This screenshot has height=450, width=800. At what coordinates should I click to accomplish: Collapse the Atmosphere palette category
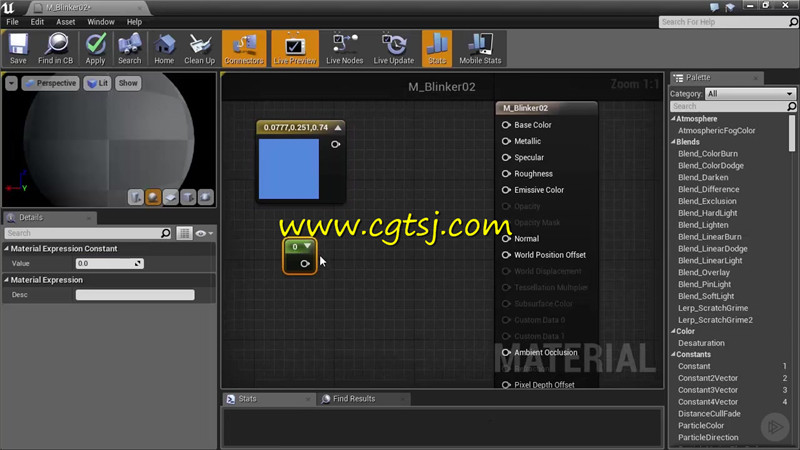(x=673, y=119)
